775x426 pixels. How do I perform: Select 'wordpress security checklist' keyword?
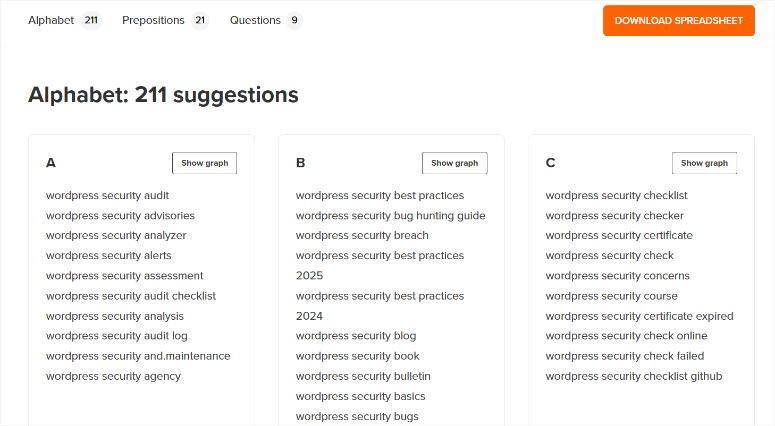click(x=616, y=195)
